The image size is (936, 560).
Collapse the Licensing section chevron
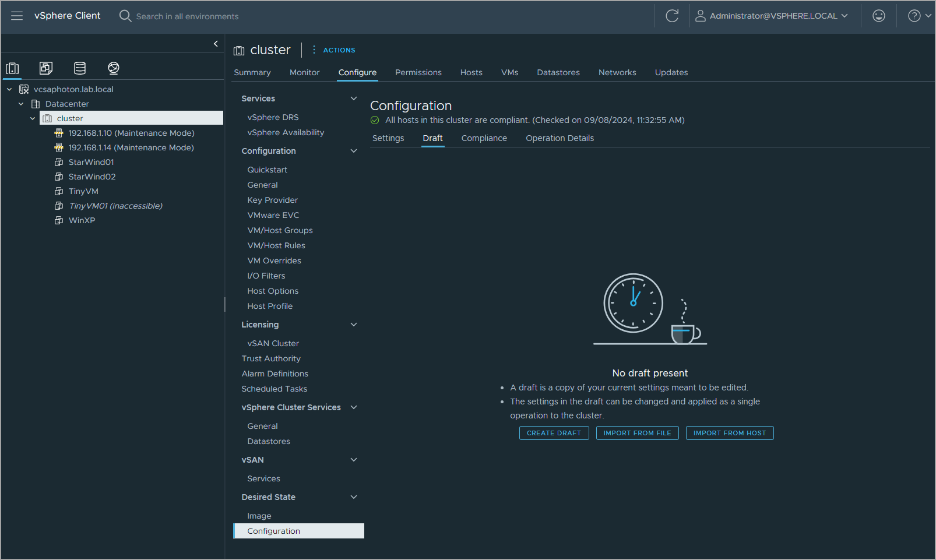pos(354,325)
